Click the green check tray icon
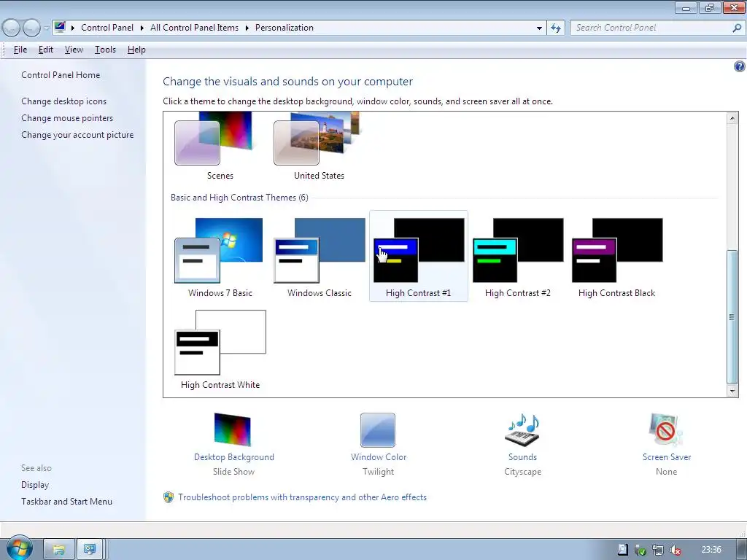Image resolution: width=747 pixels, height=560 pixels. [640, 550]
